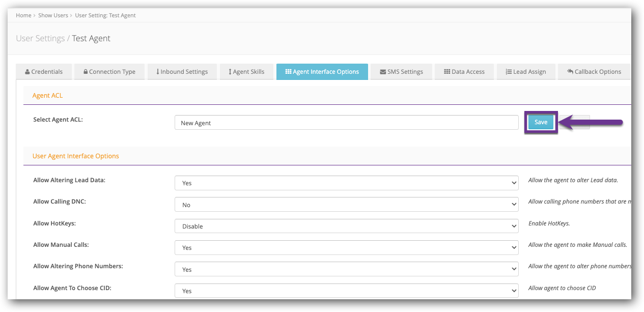Click the reply icon on Callback Options tab
Screen dimensions: 644x312
tap(570, 72)
